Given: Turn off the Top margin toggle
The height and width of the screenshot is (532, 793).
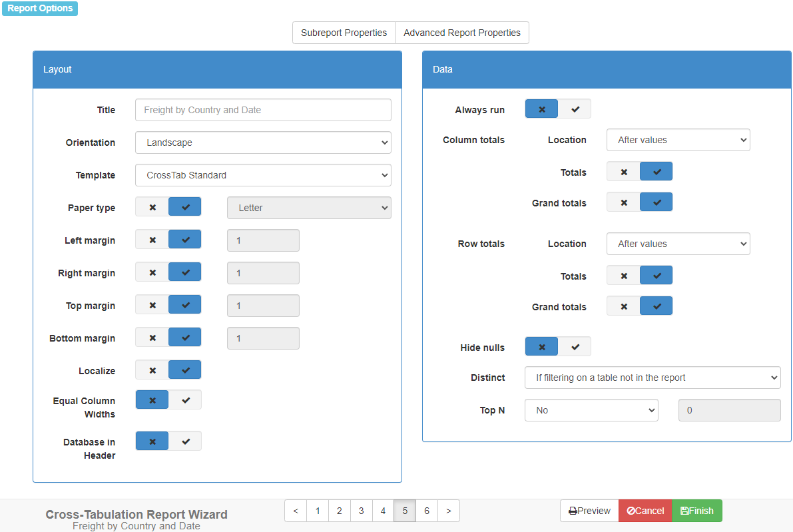Looking at the screenshot, I should [152, 305].
